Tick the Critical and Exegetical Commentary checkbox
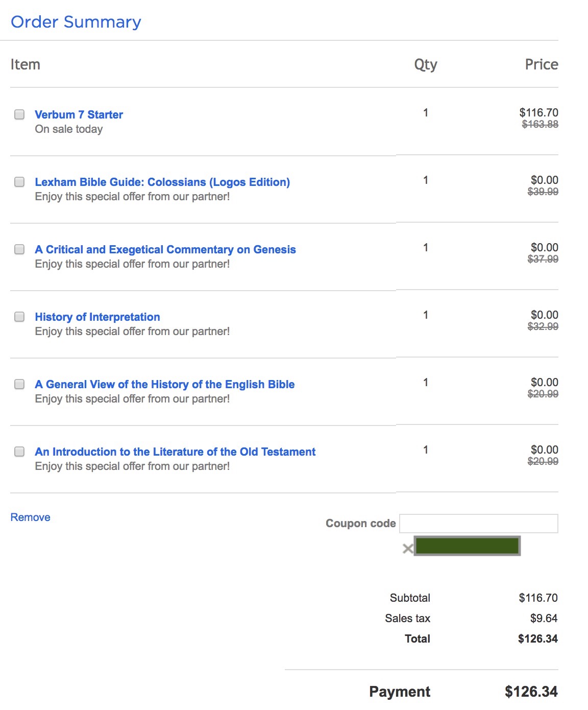The image size is (588, 710). coord(19,249)
